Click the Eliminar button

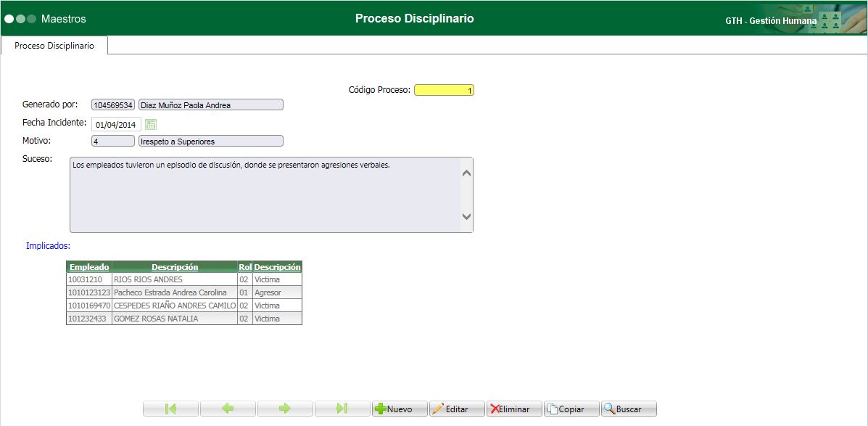(514, 409)
